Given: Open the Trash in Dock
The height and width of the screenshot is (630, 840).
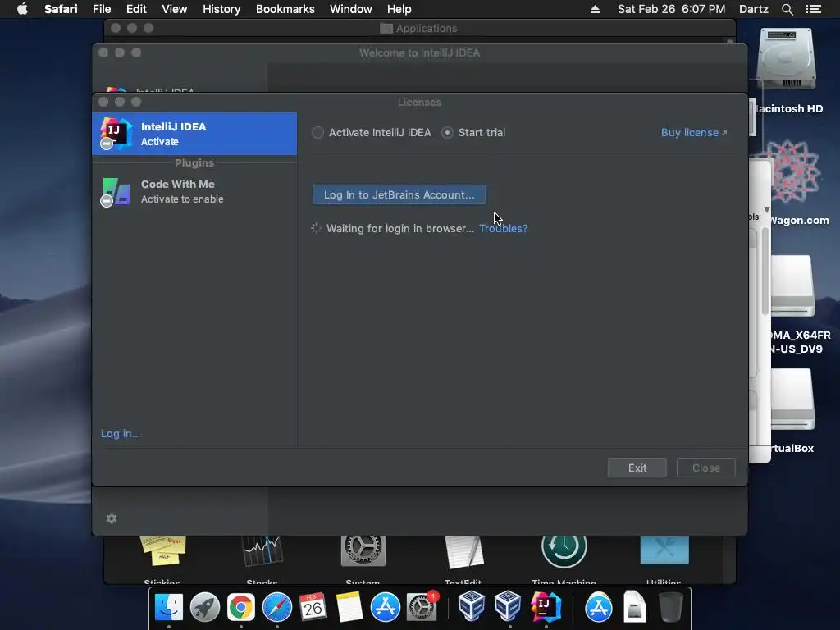Looking at the screenshot, I should [x=670, y=606].
